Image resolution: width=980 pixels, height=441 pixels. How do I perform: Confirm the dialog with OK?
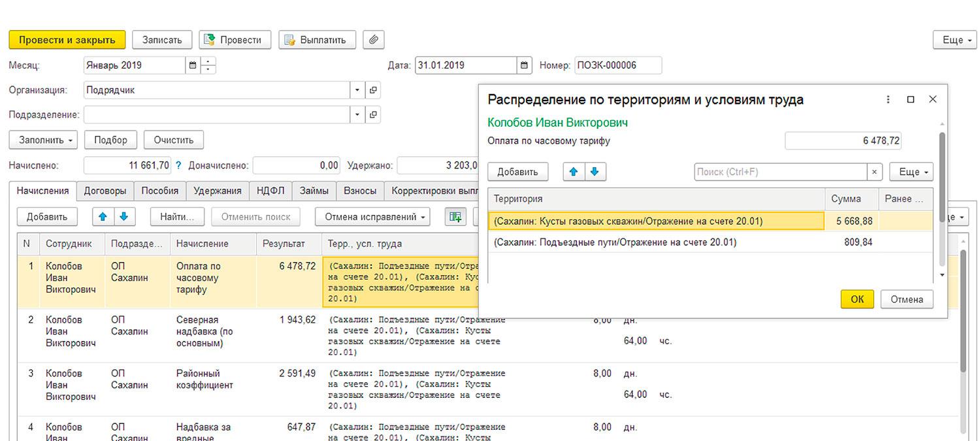857,299
